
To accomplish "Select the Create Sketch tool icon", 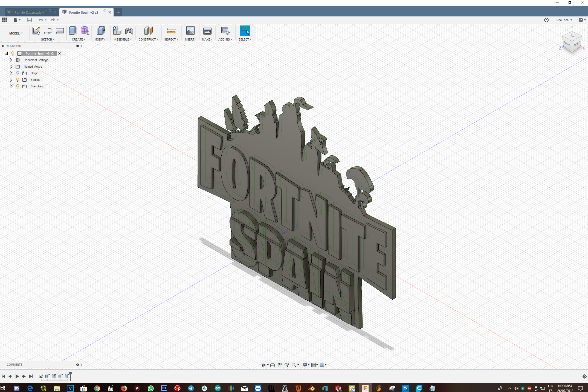I will (36, 31).
